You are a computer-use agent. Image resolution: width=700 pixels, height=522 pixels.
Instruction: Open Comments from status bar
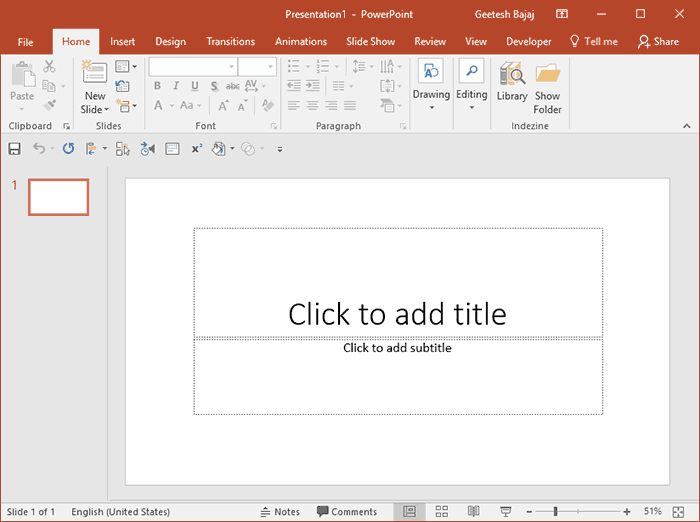347,512
